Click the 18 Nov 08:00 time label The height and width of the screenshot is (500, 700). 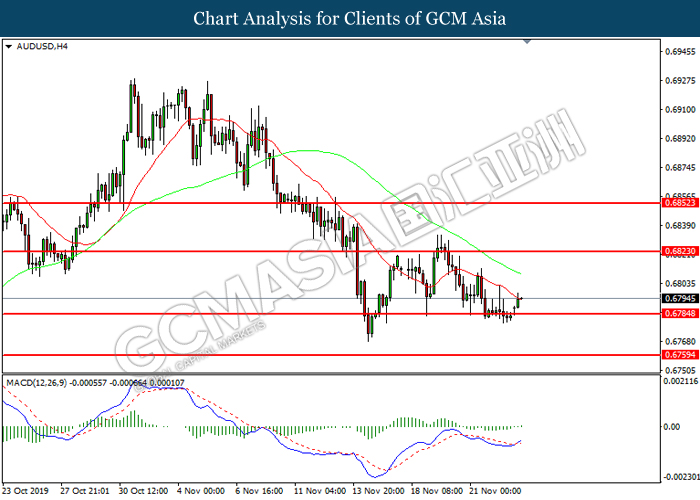(x=437, y=491)
